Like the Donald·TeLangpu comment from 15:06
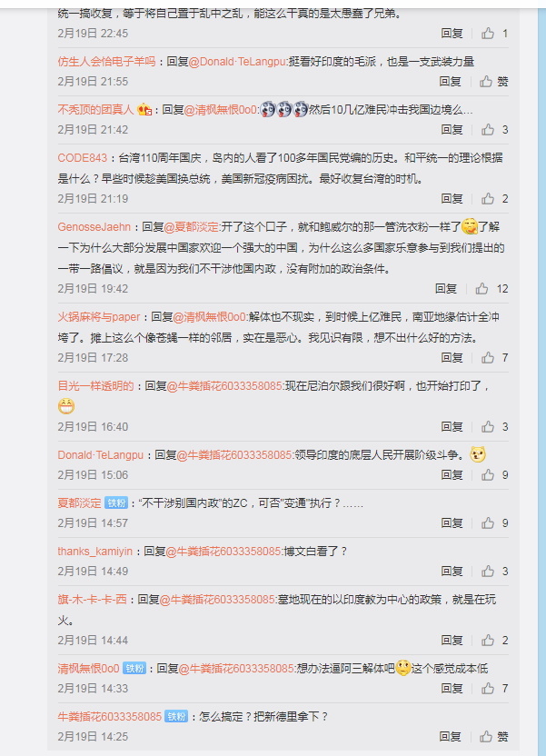546x756 pixels. [x=488, y=475]
